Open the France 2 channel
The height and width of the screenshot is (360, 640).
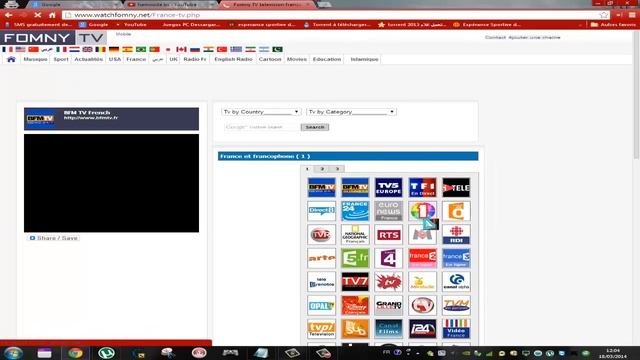tap(422, 258)
